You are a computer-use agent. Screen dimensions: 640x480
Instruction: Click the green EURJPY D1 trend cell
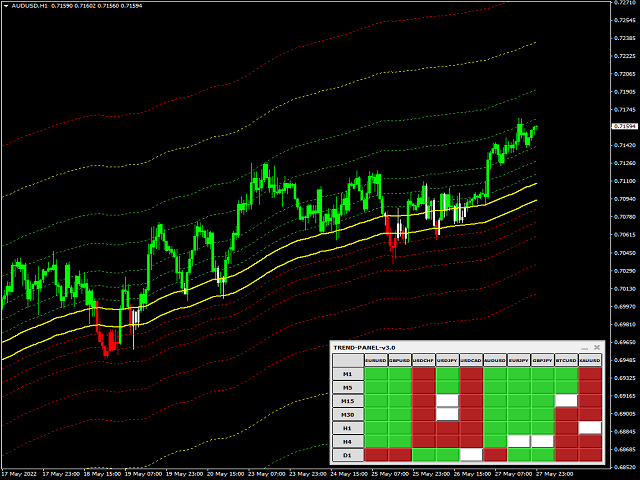point(519,455)
